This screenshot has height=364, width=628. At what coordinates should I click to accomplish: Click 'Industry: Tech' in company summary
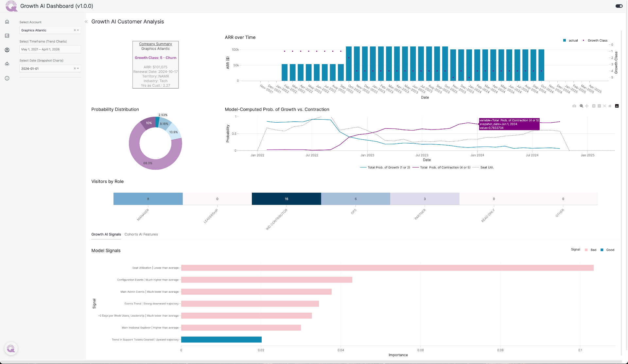tap(155, 81)
